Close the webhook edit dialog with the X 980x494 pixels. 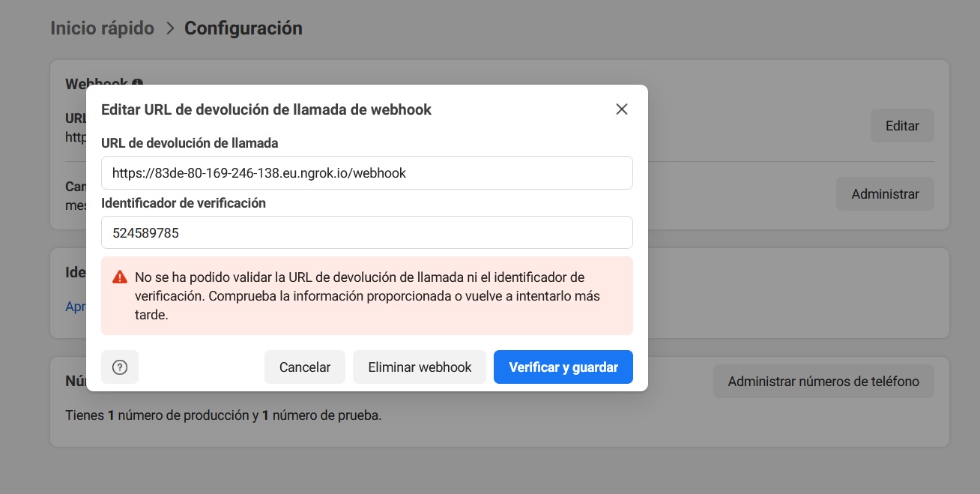pyautogui.click(x=621, y=109)
